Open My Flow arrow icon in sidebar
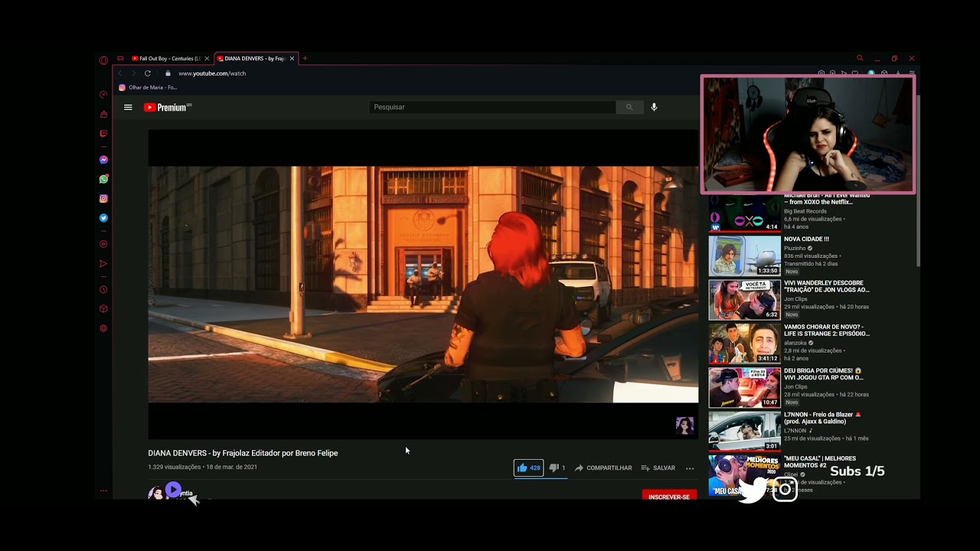This screenshot has height=551, width=980. coord(103,264)
